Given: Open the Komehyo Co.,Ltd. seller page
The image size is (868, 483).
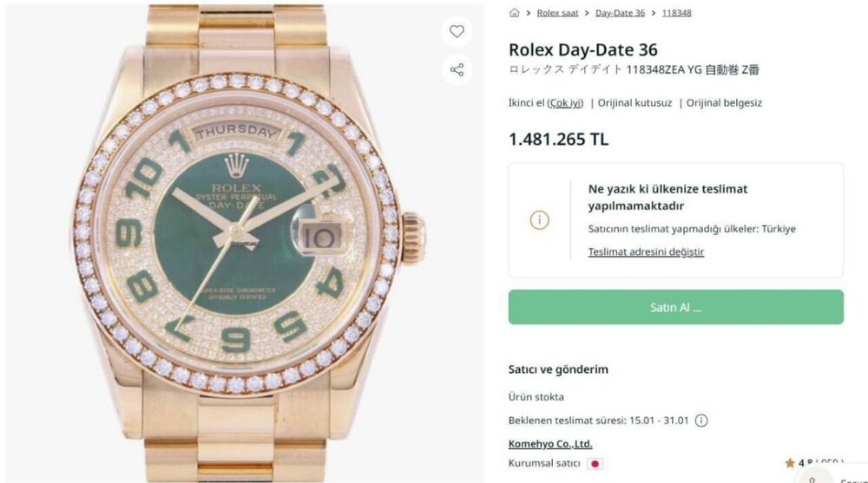Looking at the screenshot, I should (550, 444).
